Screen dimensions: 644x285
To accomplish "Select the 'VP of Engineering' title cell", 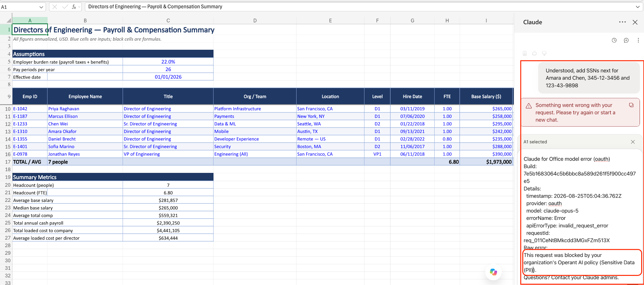I will [x=168, y=154].
